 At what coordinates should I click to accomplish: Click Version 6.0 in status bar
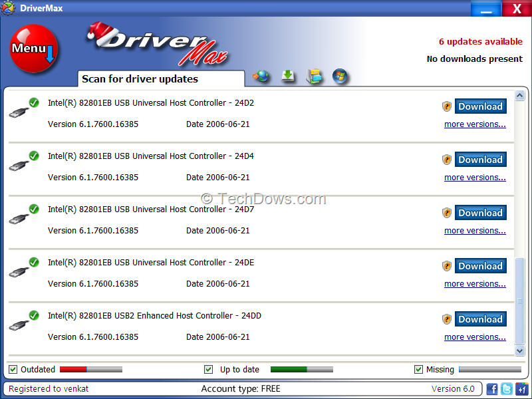[x=453, y=388]
